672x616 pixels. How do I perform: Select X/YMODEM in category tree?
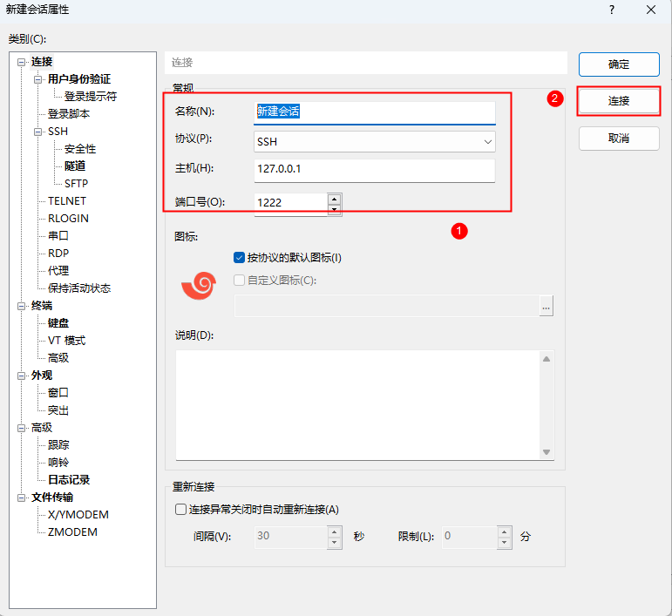pyautogui.click(x=78, y=515)
